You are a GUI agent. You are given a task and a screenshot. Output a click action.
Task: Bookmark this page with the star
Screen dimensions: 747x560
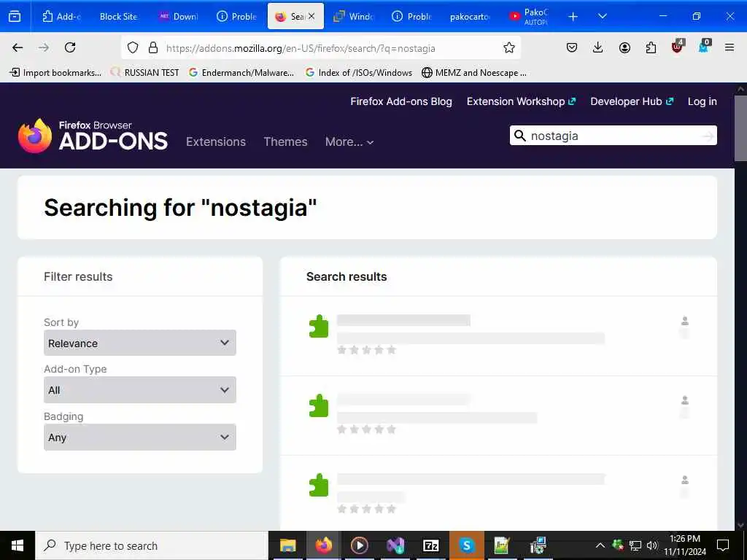[509, 47]
